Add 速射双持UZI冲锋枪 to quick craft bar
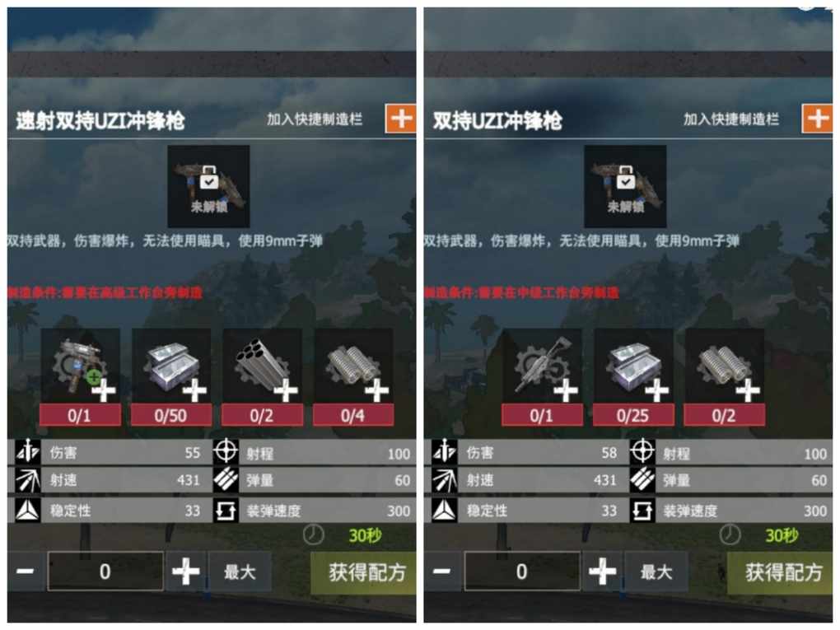 pos(401,119)
